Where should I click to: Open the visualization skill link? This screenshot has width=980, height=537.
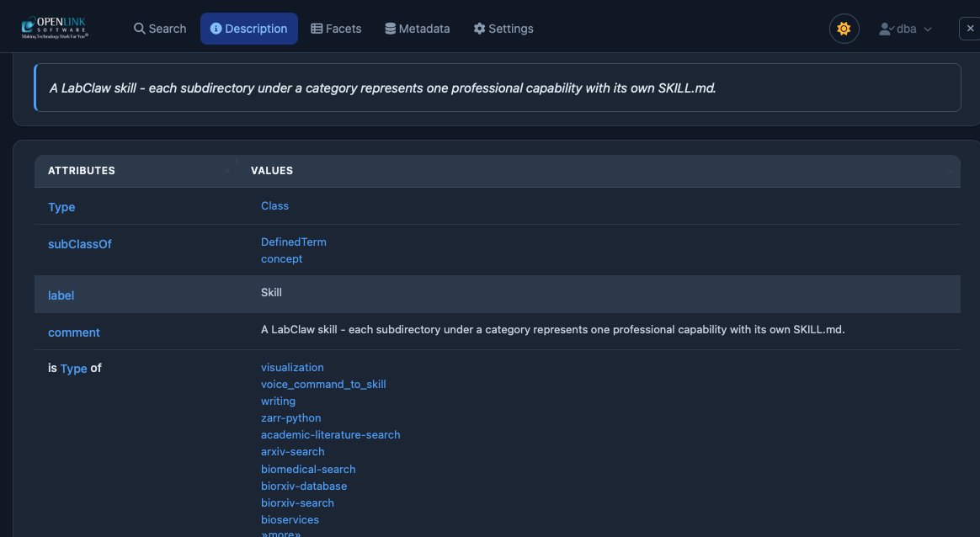(292, 368)
